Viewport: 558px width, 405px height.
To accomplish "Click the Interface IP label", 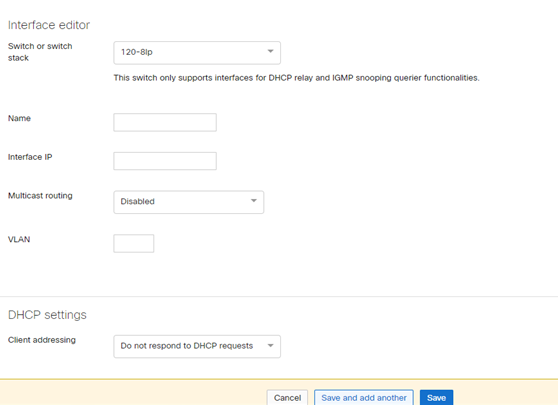I will tap(30, 157).
